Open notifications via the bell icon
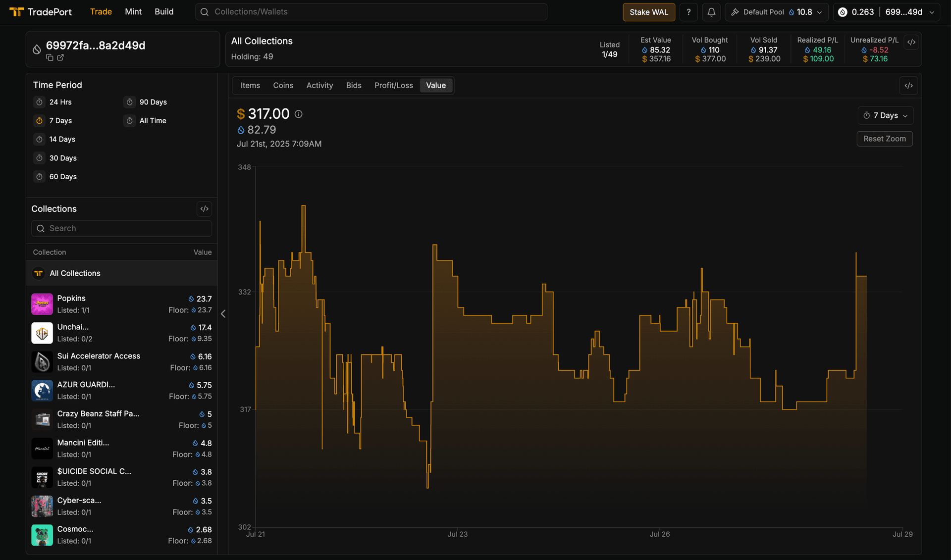This screenshot has width=951, height=560. coord(711,11)
